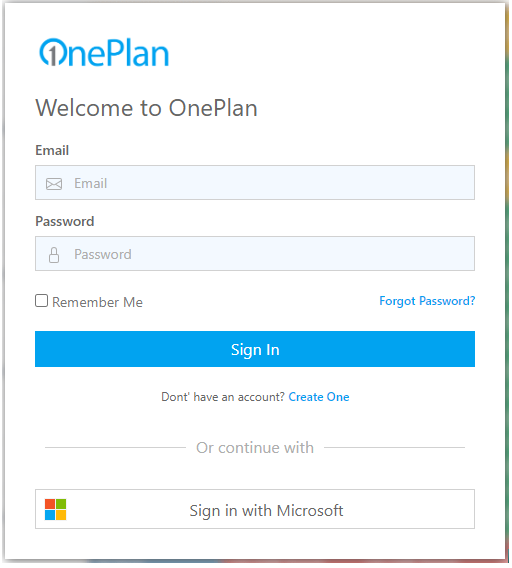The height and width of the screenshot is (568, 512).
Task: Click the Remember Me label text
Action: coord(97,302)
